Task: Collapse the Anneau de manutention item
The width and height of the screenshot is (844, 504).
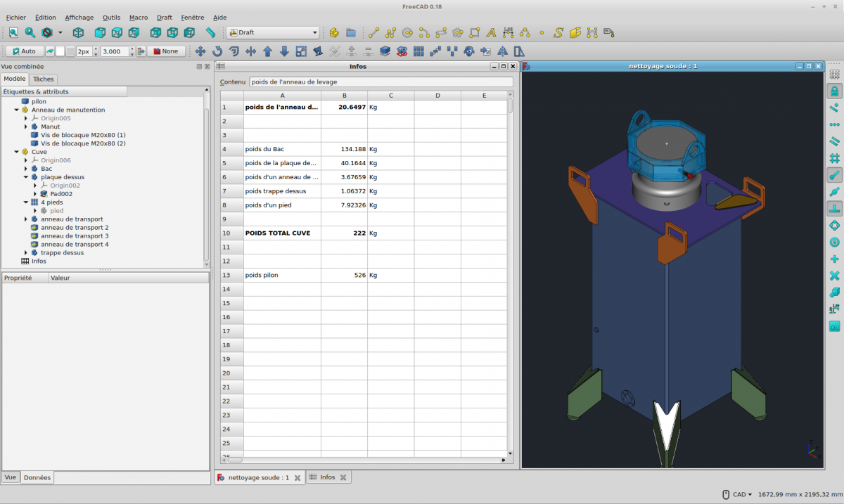Action: (x=16, y=110)
